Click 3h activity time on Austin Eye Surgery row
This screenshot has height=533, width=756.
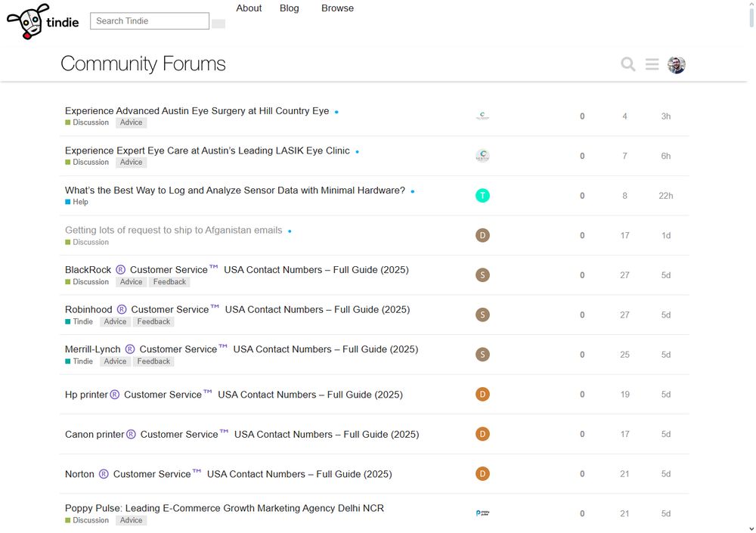point(666,116)
